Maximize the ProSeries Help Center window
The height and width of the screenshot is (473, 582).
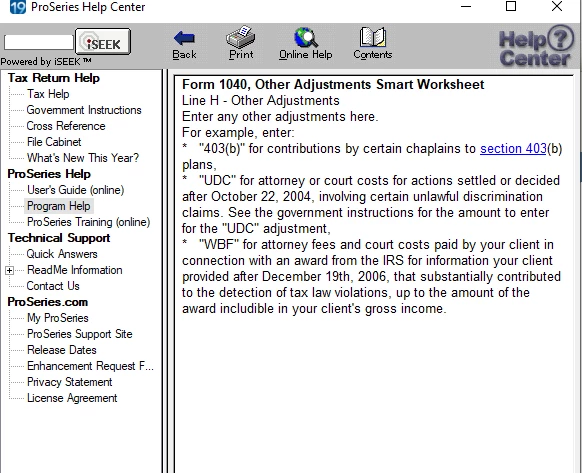(x=511, y=6)
